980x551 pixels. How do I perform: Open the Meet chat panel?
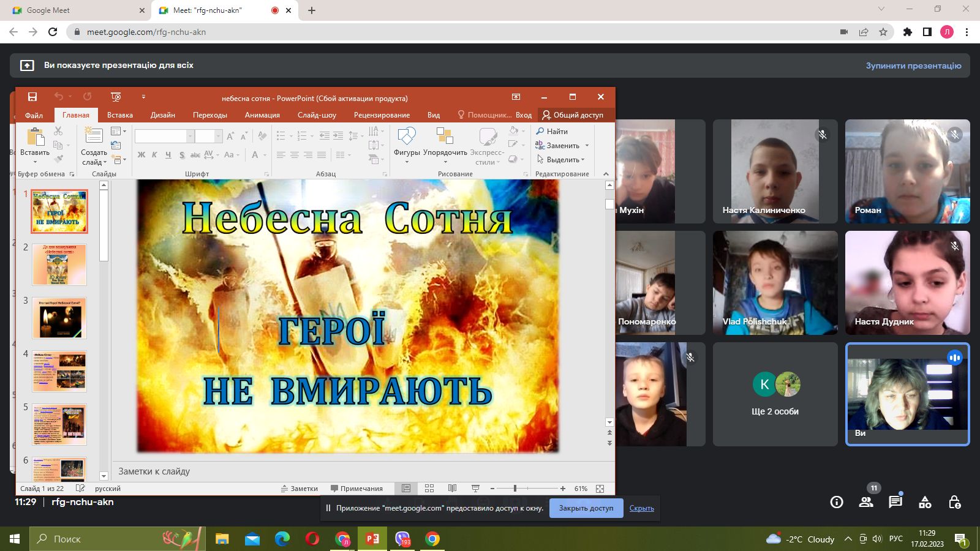coord(895,502)
